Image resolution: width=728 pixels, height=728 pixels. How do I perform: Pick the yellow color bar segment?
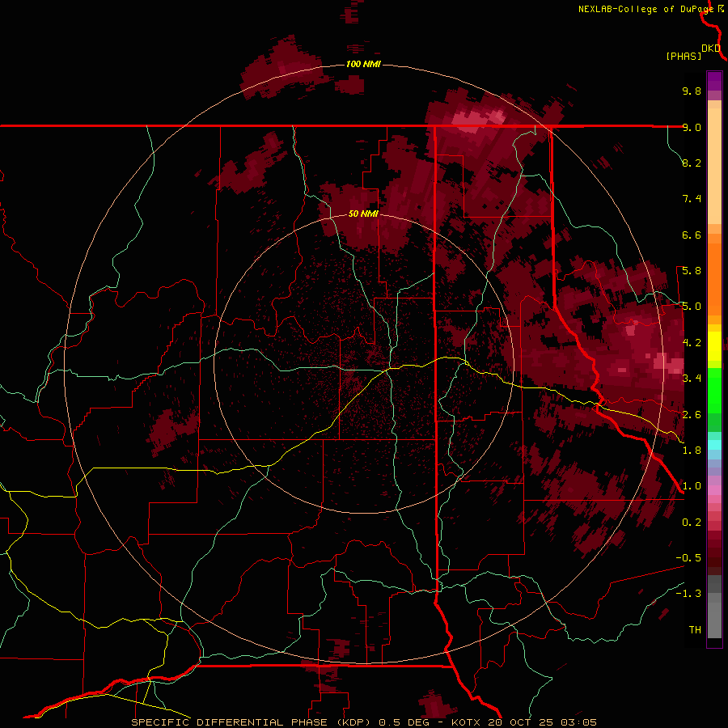pyautogui.click(x=714, y=346)
